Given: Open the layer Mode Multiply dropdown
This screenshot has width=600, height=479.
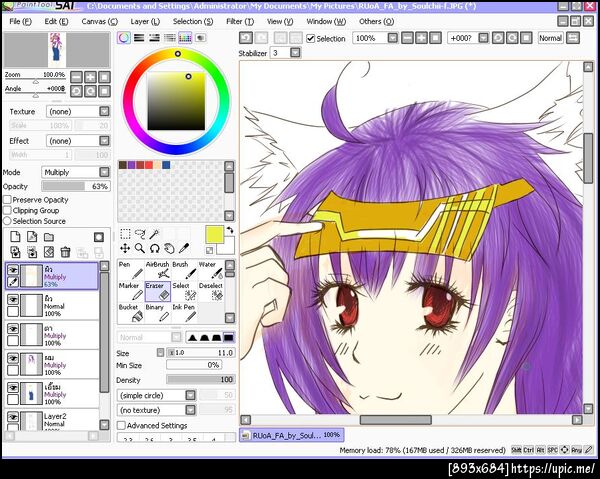Looking at the screenshot, I should tap(104, 172).
